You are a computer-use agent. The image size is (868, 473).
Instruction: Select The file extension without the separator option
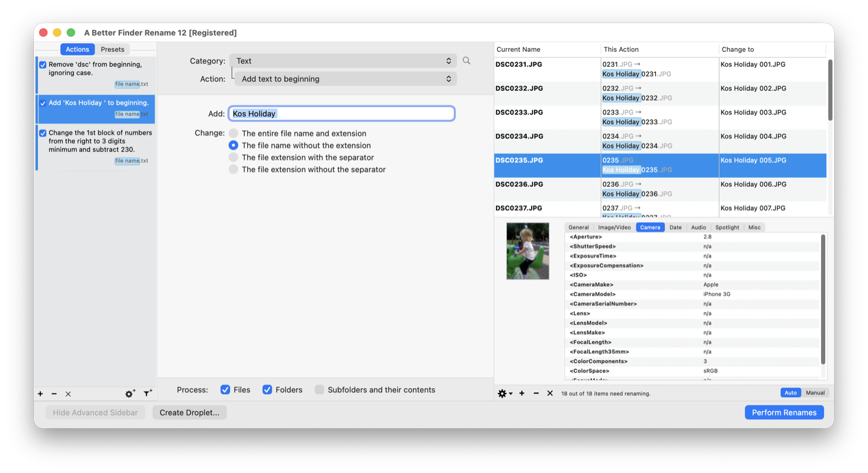click(233, 169)
